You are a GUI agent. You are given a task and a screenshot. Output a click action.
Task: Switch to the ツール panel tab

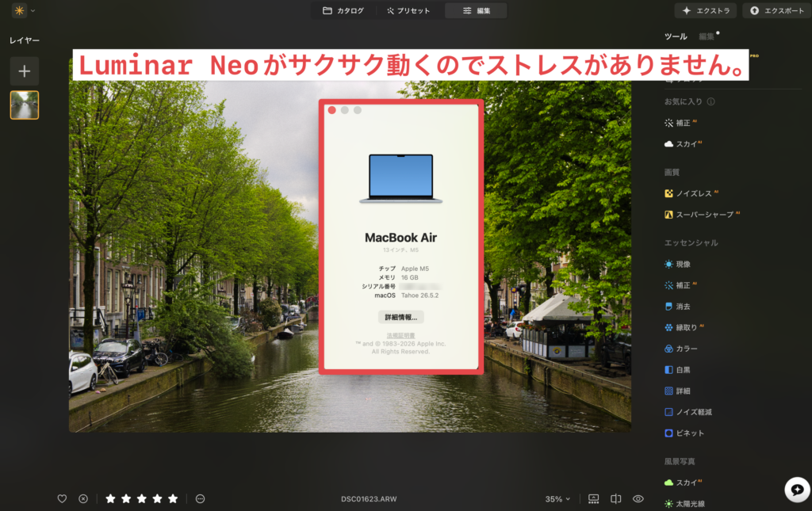coord(676,36)
